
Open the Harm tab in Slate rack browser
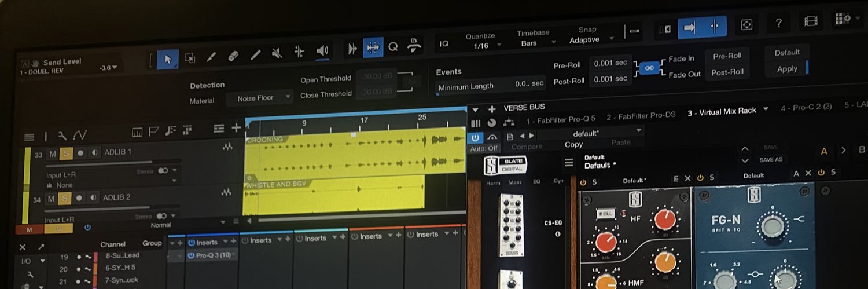(x=493, y=184)
